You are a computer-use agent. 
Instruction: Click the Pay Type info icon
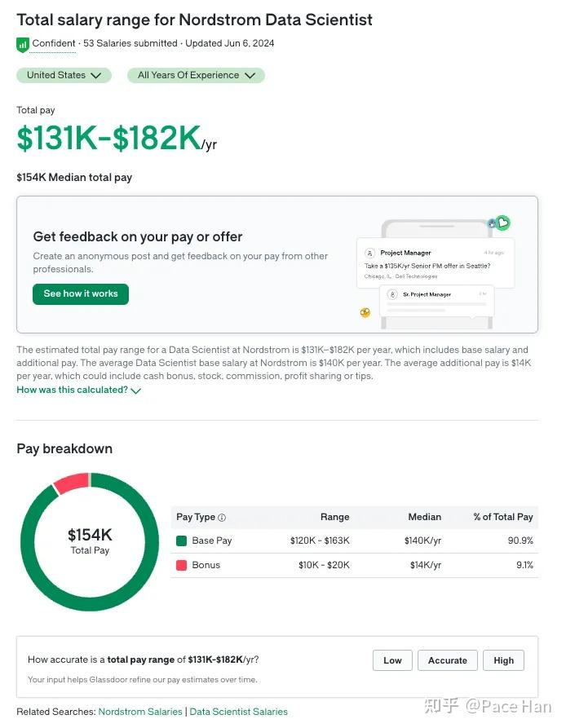[x=222, y=518]
